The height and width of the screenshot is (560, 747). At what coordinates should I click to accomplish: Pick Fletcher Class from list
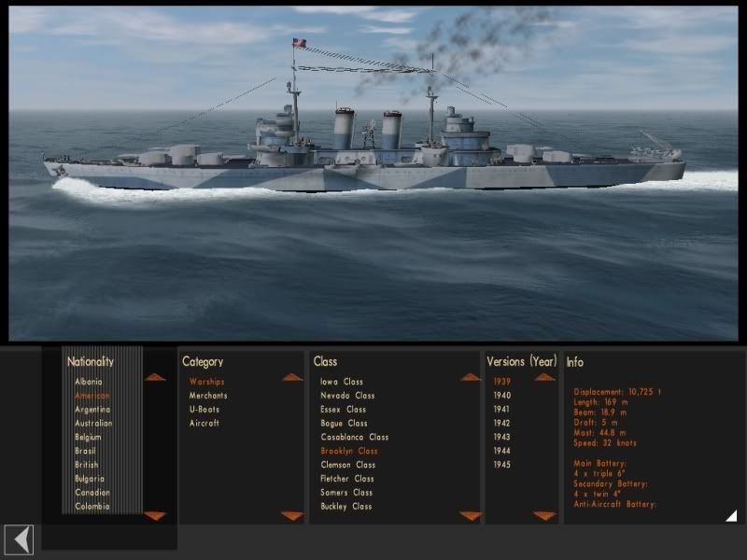click(x=347, y=479)
